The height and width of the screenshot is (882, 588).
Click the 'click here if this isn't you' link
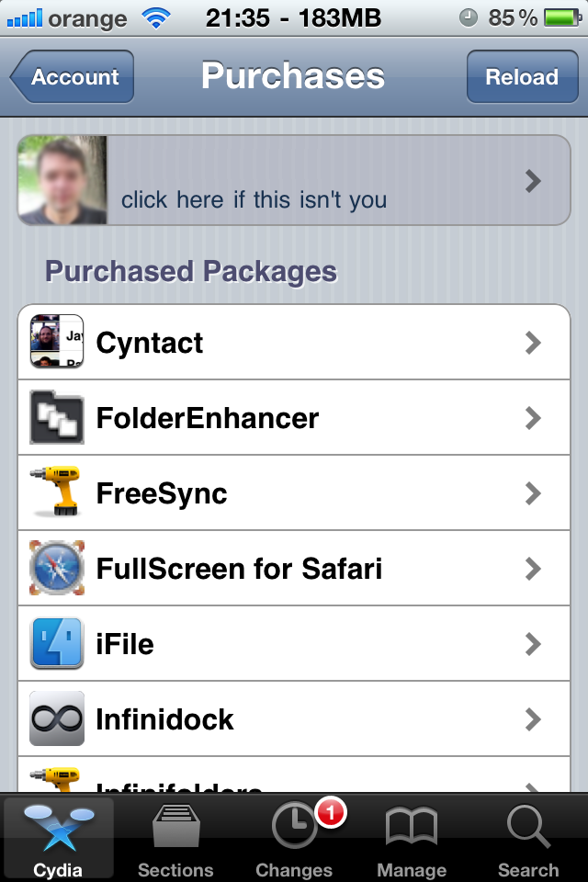(x=254, y=199)
